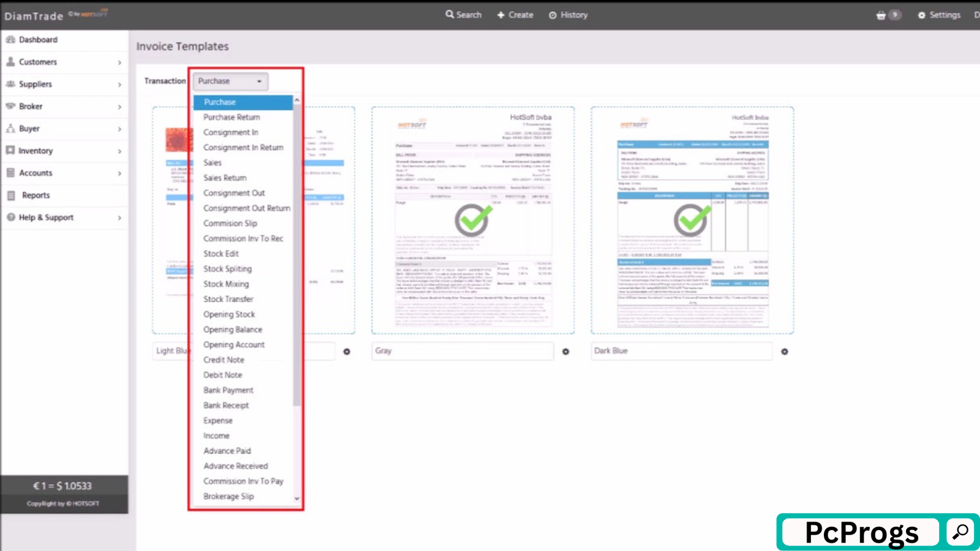
Task: Expand the Accounts submenu arrow
Action: [x=119, y=173]
